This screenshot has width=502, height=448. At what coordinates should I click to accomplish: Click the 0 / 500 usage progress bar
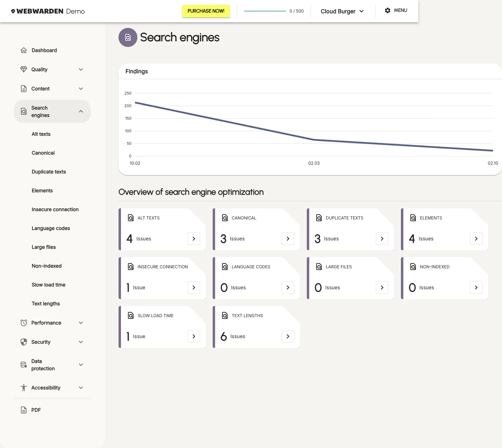pos(265,11)
